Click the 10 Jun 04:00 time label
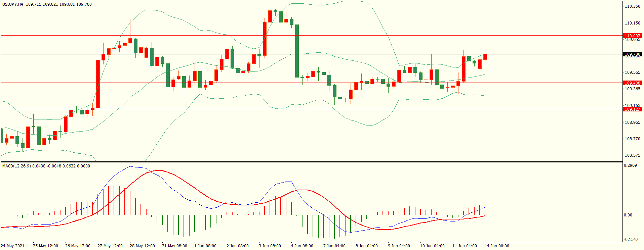Image resolution: width=644 pixels, height=250 pixels. pyautogui.click(x=432, y=246)
